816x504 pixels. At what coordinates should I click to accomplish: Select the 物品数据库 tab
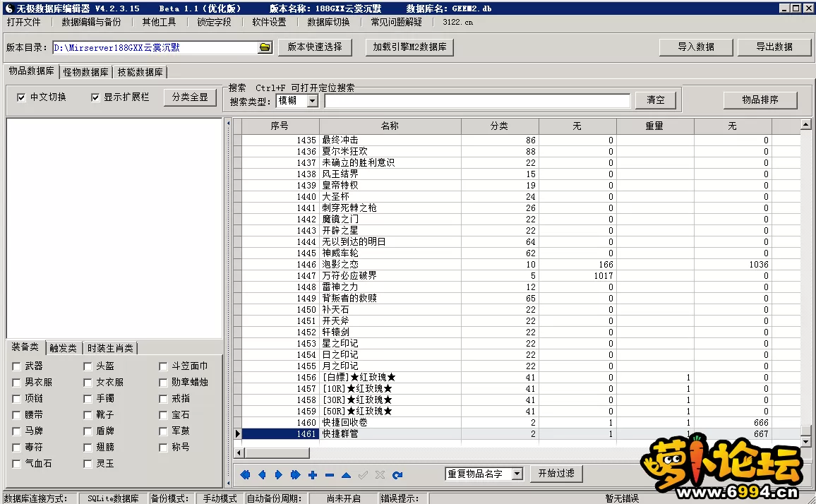(x=31, y=71)
